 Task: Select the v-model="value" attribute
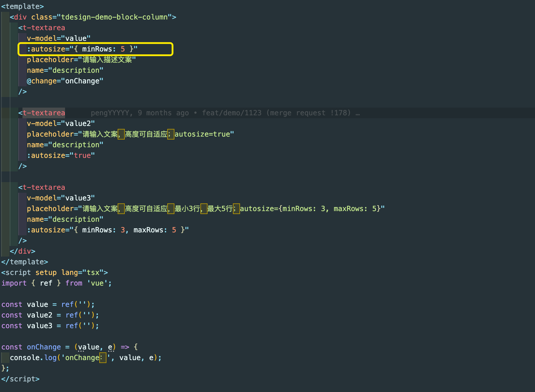(x=59, y=38)
